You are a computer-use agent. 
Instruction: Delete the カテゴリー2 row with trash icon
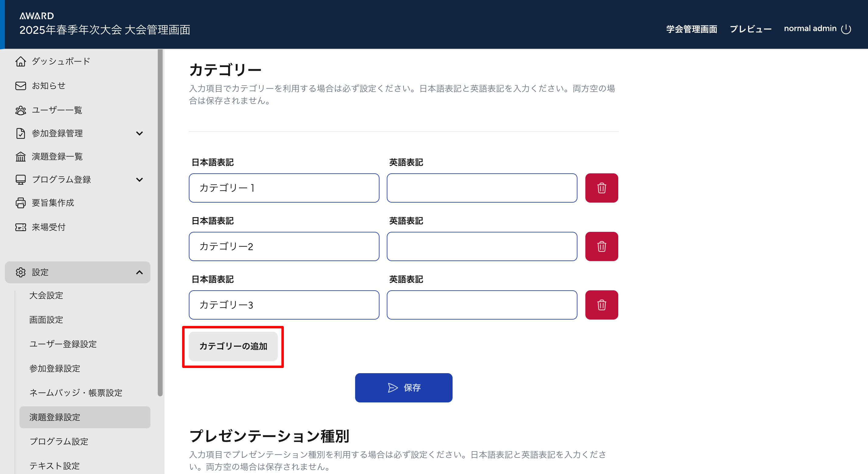pyautogui.click(x=602, y=246)
